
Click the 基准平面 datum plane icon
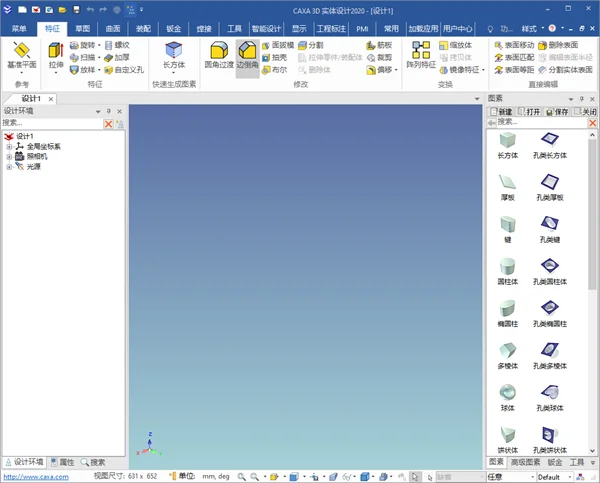coord(22,57)
